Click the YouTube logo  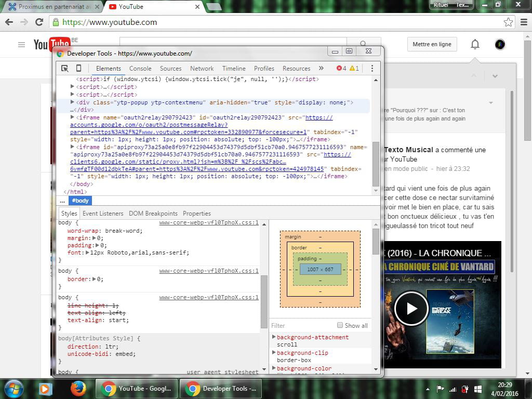point(52,44)
